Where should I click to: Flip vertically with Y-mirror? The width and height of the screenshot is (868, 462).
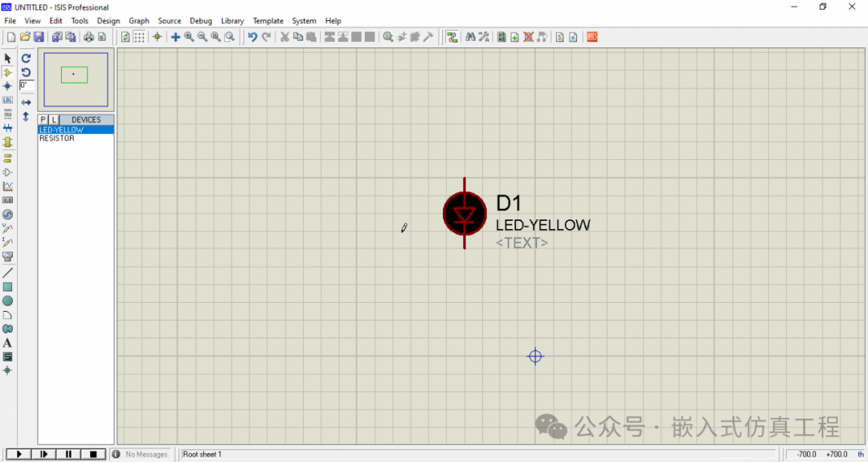(26, 117)
